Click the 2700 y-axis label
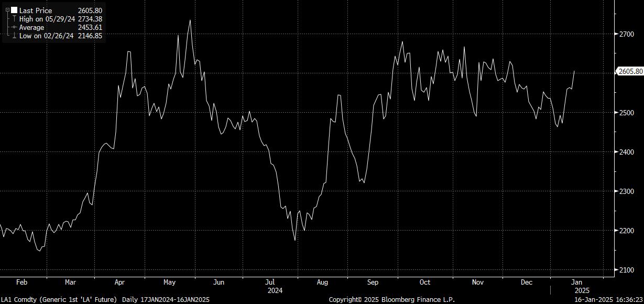Image resolution: width=644 pixels, height=304 pixels. [627, 34]
